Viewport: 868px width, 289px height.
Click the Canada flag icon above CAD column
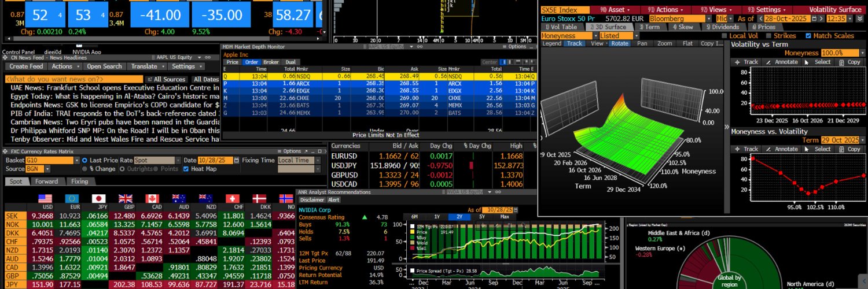(152, 199)
